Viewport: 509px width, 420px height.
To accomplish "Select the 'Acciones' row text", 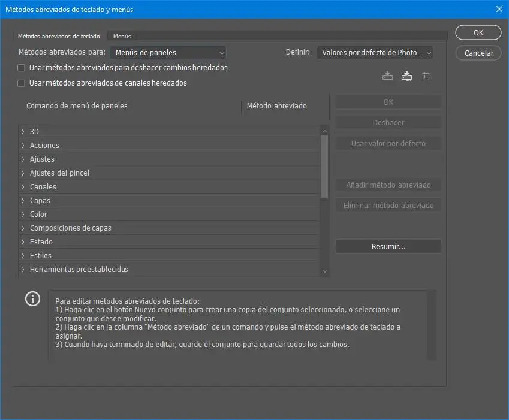I will tap(44, 146).
